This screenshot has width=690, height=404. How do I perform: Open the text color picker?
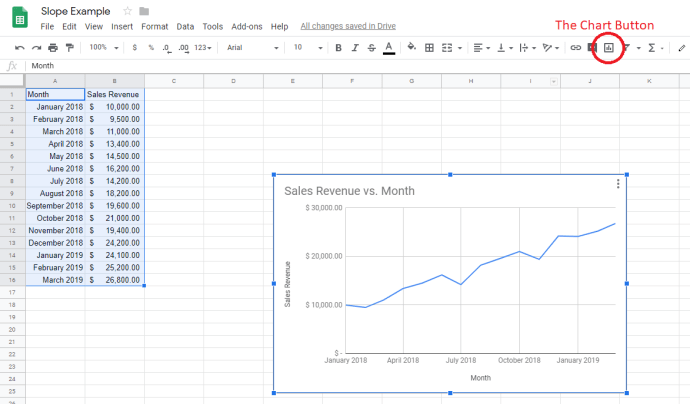coord(388,47)
